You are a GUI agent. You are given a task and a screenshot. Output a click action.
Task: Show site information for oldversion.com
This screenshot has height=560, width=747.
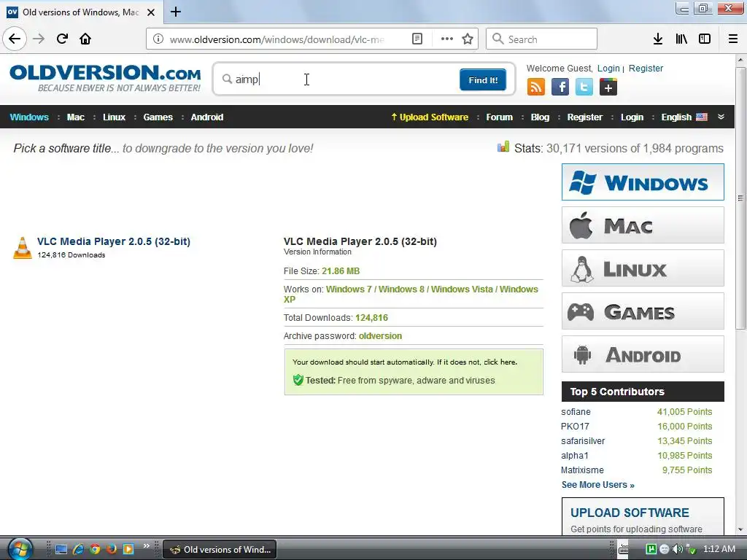click(x=158, y=39)
